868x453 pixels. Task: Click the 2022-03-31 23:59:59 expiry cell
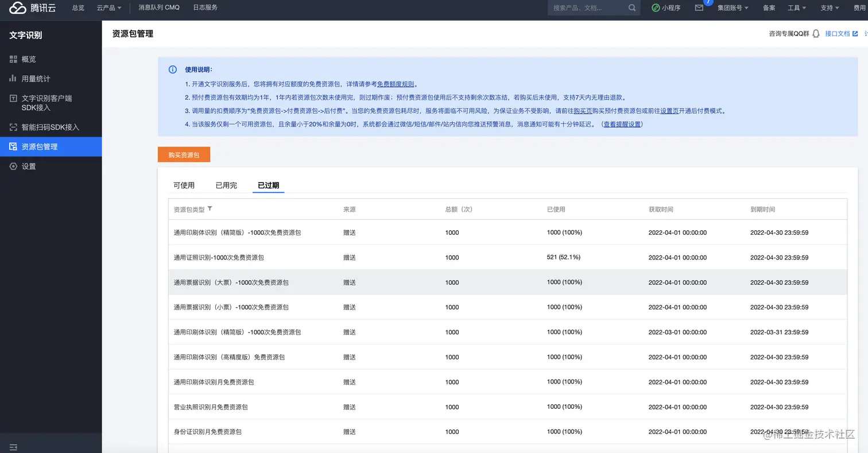pyautogui.click(x=780, y=332)
